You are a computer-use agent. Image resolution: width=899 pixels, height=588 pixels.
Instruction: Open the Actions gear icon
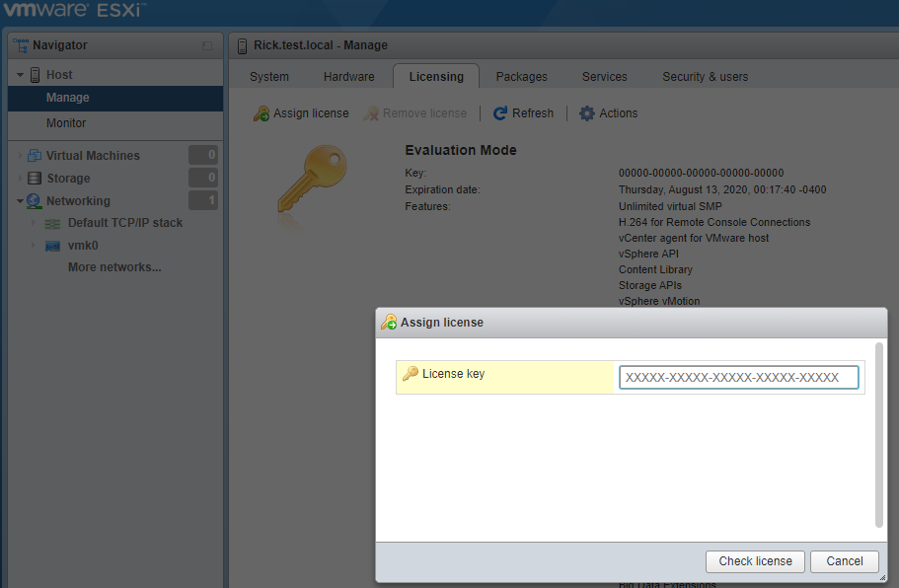pos(586,113)
